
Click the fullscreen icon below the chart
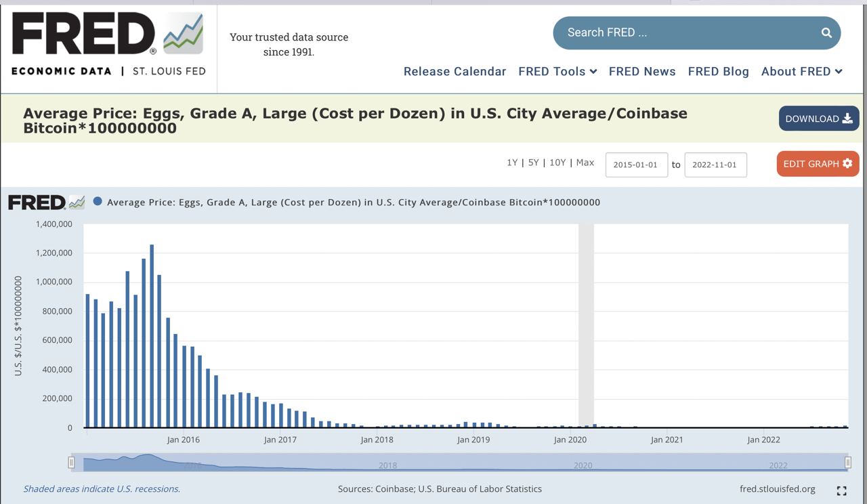point(842,491)
